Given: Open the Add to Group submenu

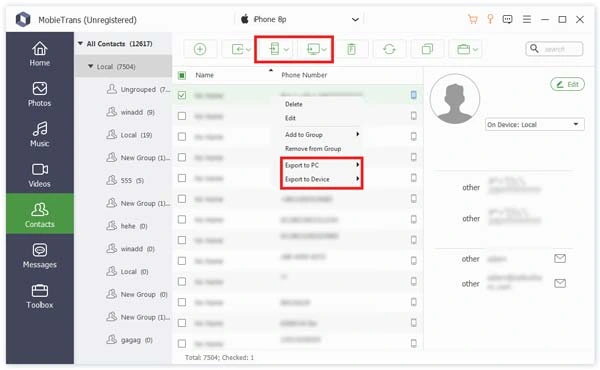Looking at the screenshot, I should click(x=321, y=135).
